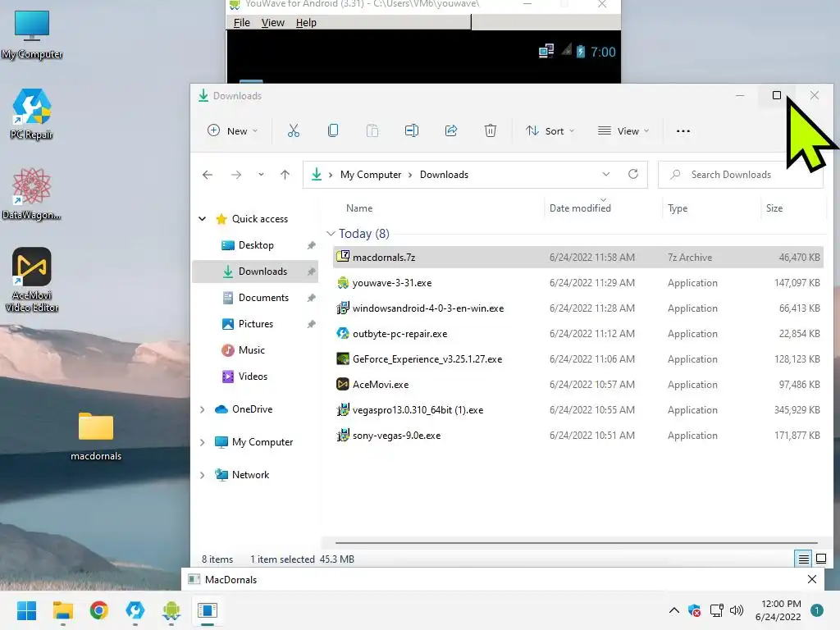The height and width of the screenshot is (630, 840).
Task: Click the Search Downloads field
Action: pyautogui.click(x=741, y=175)
